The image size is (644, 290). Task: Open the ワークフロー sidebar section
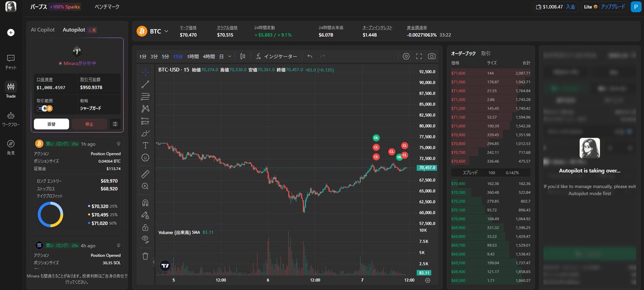click(11, 119)
